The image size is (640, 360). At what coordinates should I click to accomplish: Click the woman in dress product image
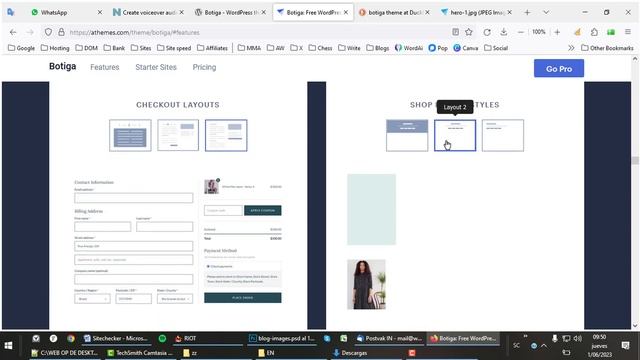366,284
